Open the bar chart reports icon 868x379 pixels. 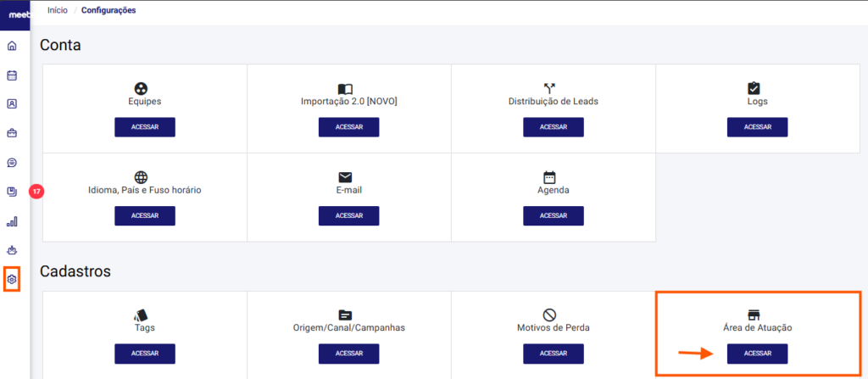12,221
